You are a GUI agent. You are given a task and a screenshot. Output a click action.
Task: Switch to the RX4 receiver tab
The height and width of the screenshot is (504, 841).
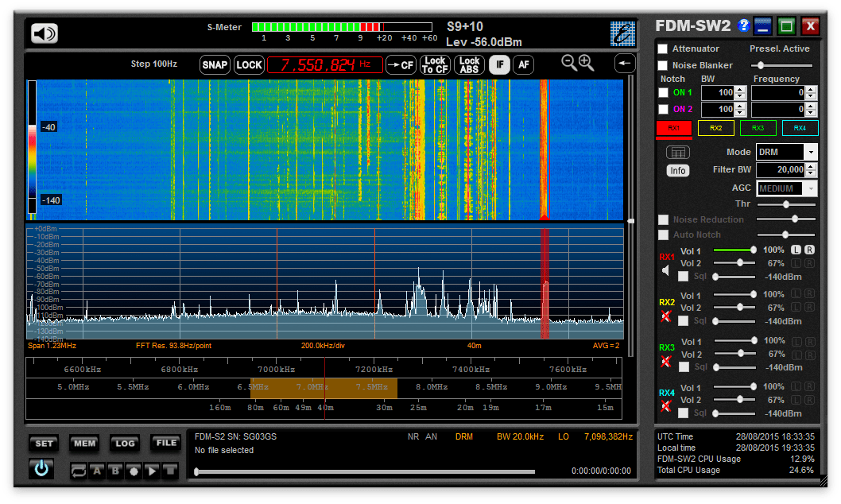800,128
